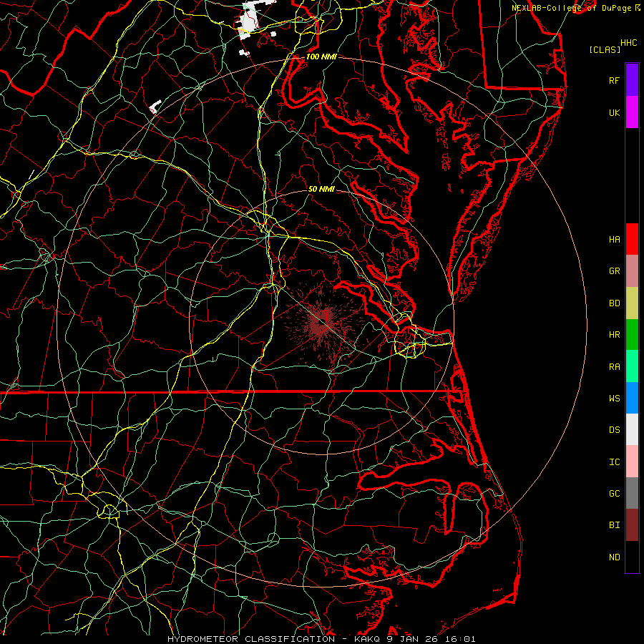Click the 'GR' legend label
The width and height of the screenshot is (644, 644).
coord(614,271)
